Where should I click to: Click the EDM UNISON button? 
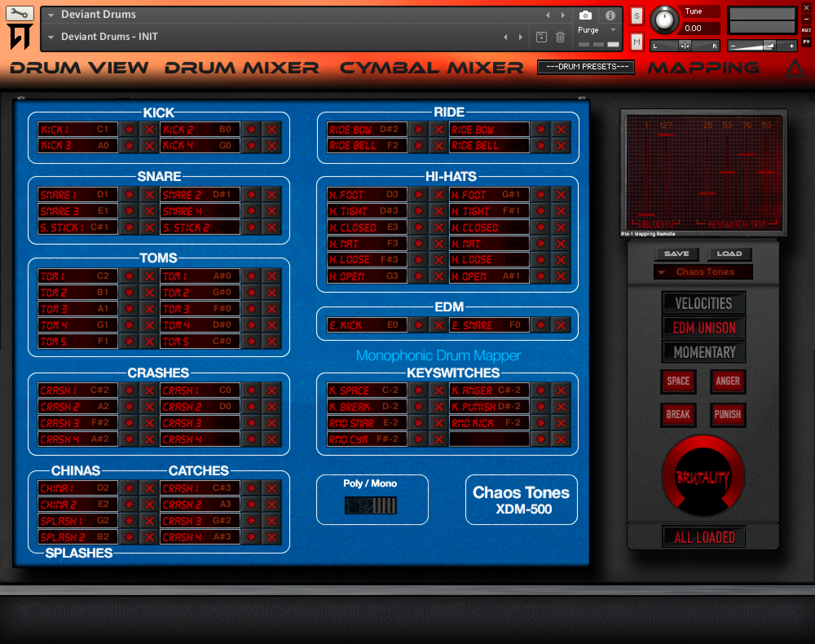coord(704,328)
